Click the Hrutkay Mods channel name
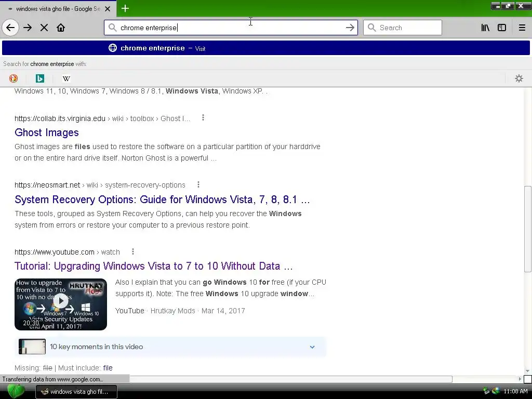The width and height of the screenshot is (532, 399). pyautogui.click(x=172, y=311)
